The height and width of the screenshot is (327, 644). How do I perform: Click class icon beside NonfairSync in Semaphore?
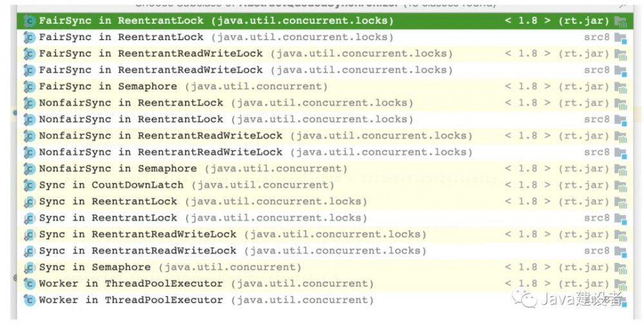29,169
